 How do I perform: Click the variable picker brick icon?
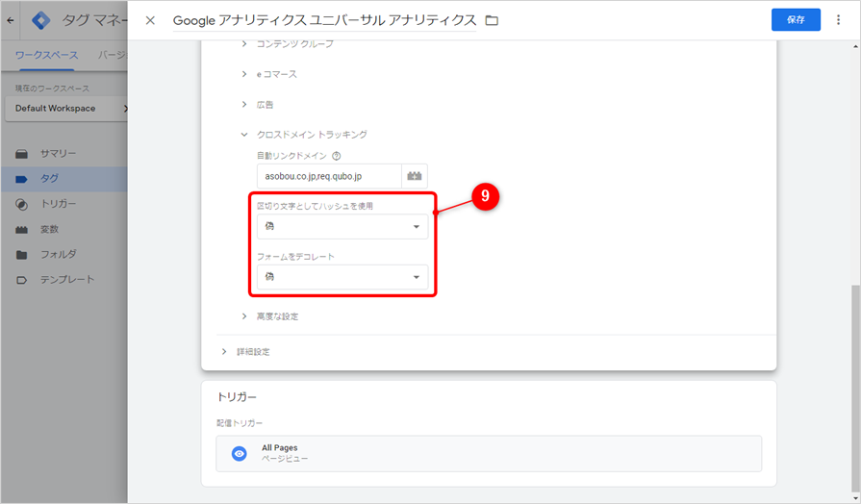415,176
